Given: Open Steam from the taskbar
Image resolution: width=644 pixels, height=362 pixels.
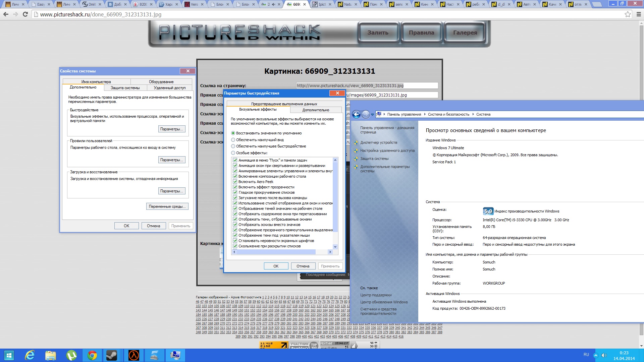Looking at the screenshot, I should [x=112, y=355].
